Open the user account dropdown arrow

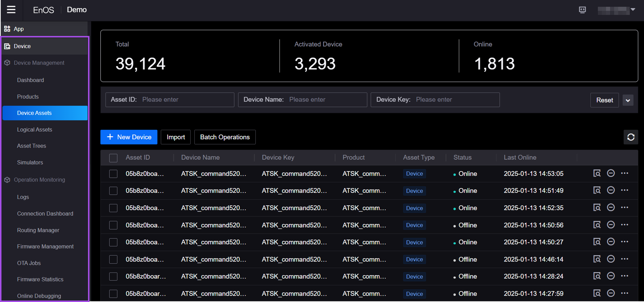(633, 10)
